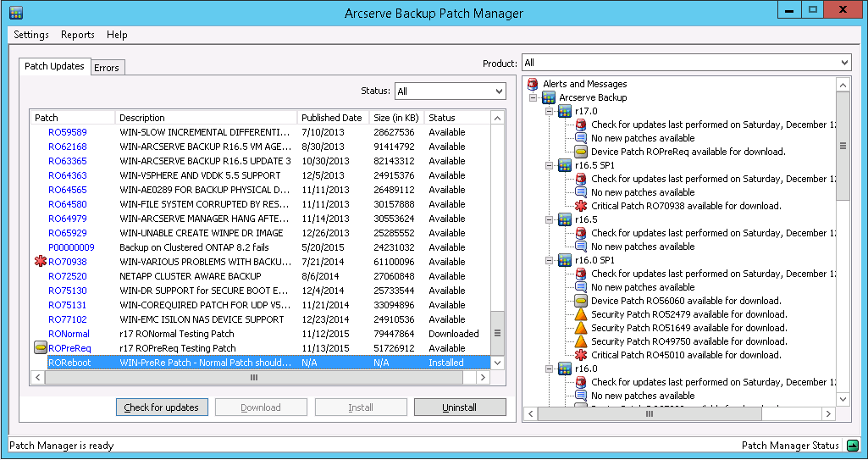The width and height of the screenshot is (868, 460).
Task: Click critical icon for Critical Patch RO45010
Action: coord(581,355)
